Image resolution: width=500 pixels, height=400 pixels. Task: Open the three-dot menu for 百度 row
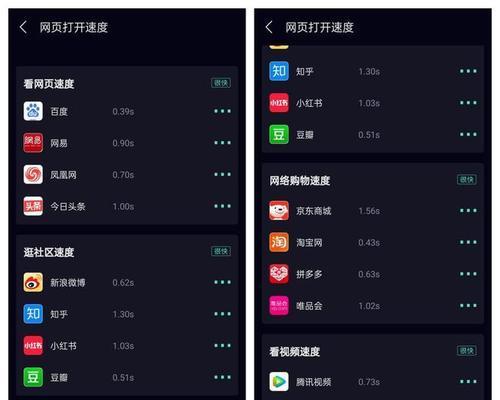click(222, 111)
